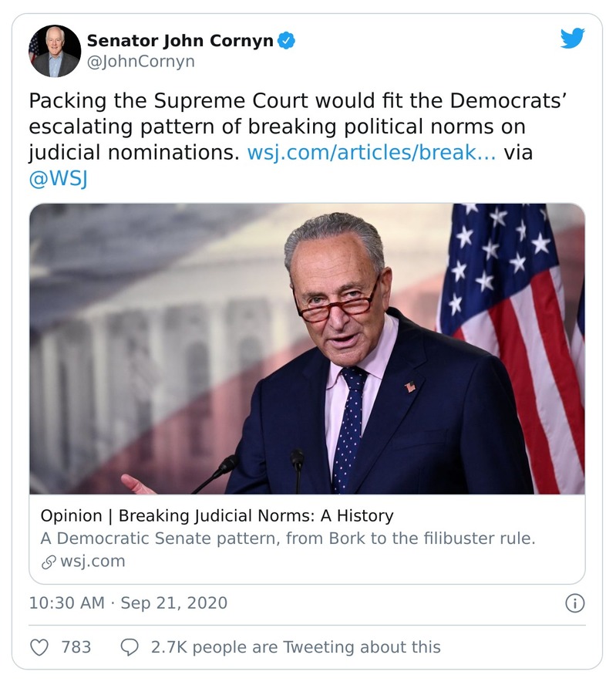
Task: Click the blue verified checkmark badge
Action: [x=286, y=41]
